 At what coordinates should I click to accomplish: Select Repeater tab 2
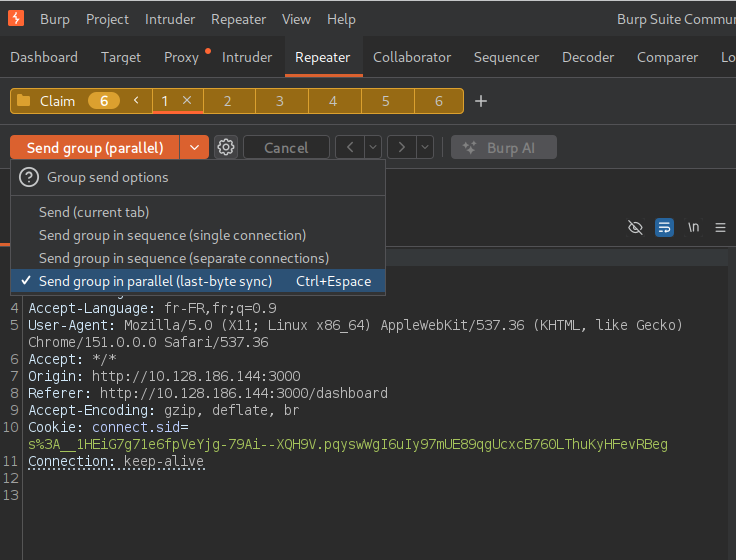click(x=227, y=101)
